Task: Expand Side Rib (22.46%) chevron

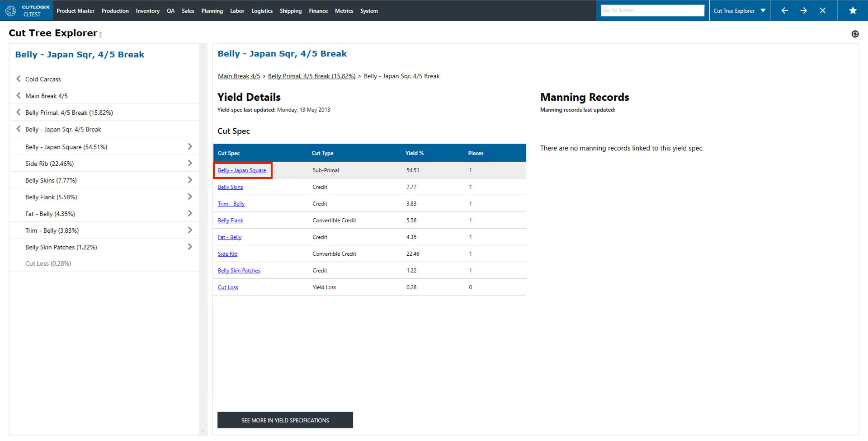Action: click(189, 164)
